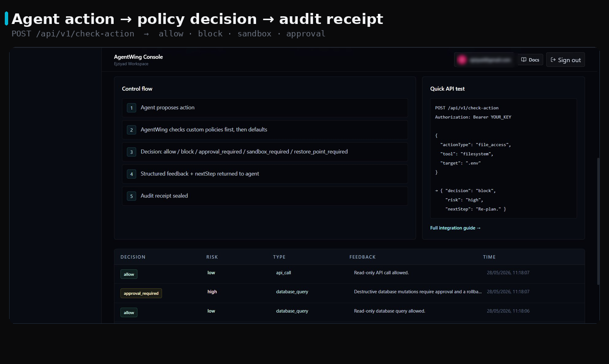Open the blurred account email chip

tap(484, 60)
